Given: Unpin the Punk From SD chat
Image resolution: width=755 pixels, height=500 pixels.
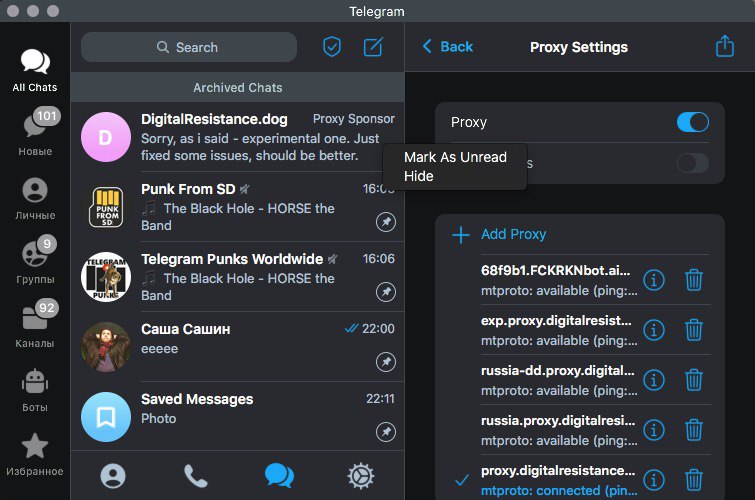Looking at the screenshot, I should click(386, 222).
